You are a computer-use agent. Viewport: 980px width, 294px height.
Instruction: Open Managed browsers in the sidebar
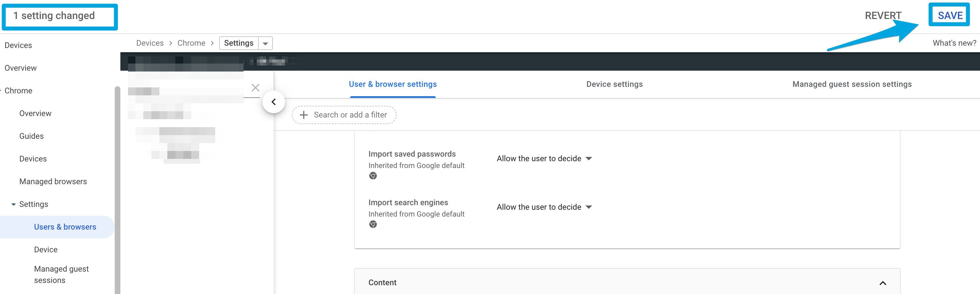pyautogui.click(x=53, y=181)
